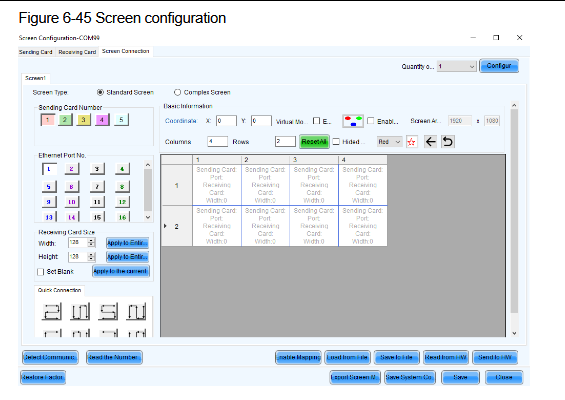Tick the Set Blank checkbox
Screen dimensions: 565x400
click(41, 272)
